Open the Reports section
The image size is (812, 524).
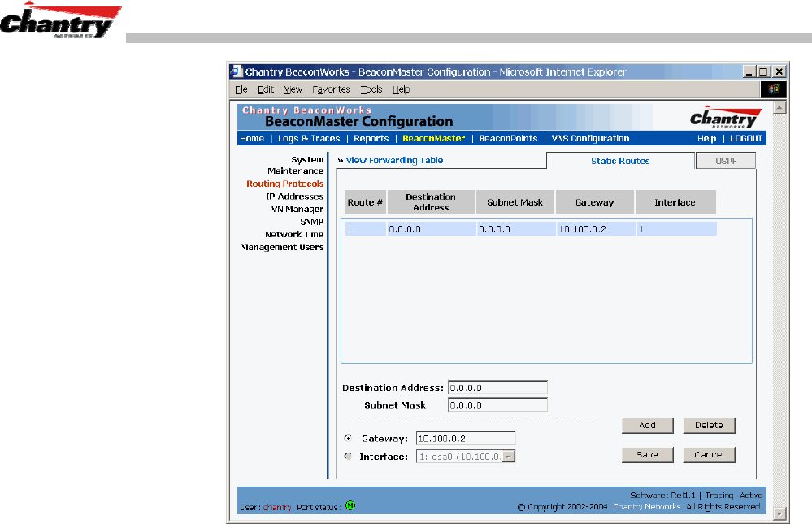pyautogui.click(x=371, y=138)
